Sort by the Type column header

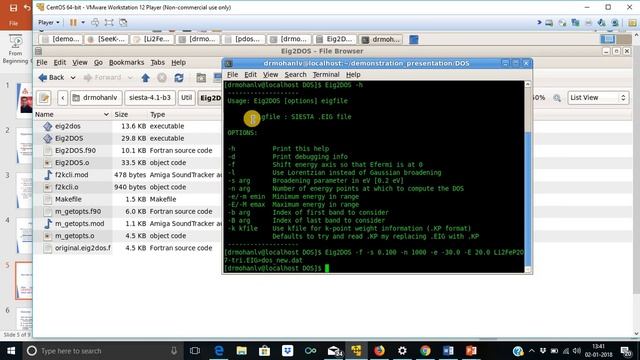coord(158,114)
